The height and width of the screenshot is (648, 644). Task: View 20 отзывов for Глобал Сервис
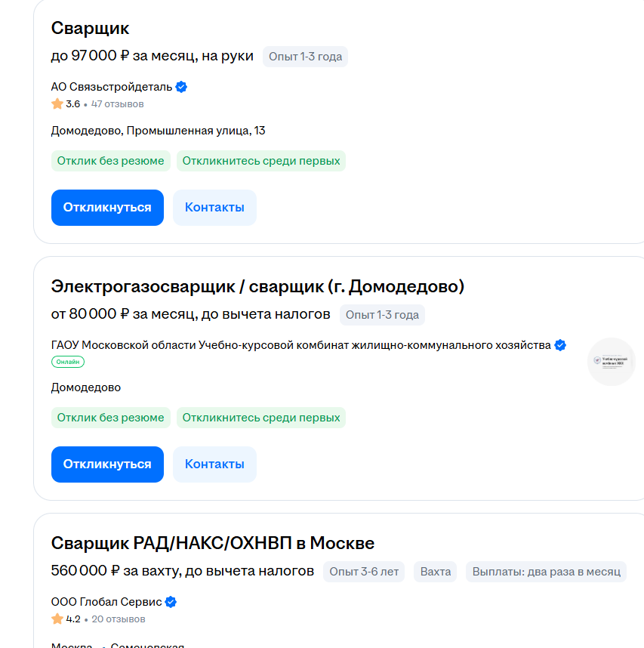119,619
